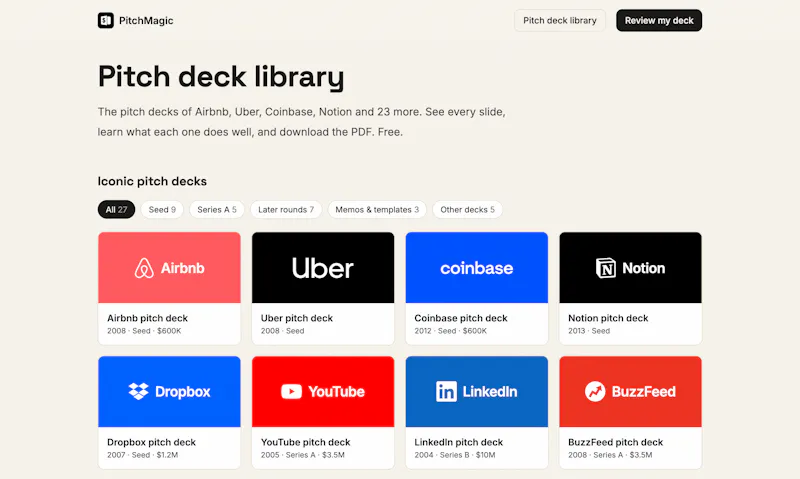
Task: Select Memos & templates filter
Action: click(377, 210)
